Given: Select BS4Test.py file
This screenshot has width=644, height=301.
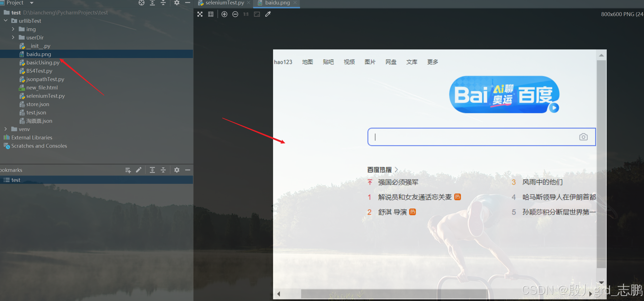Looking at the screenshot, I should (x=39, y=71).
